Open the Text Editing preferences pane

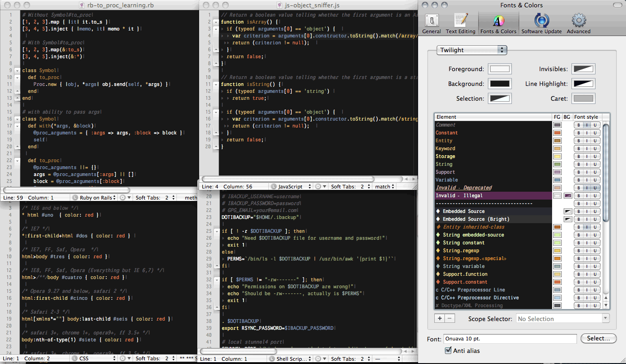click(460, 24)
